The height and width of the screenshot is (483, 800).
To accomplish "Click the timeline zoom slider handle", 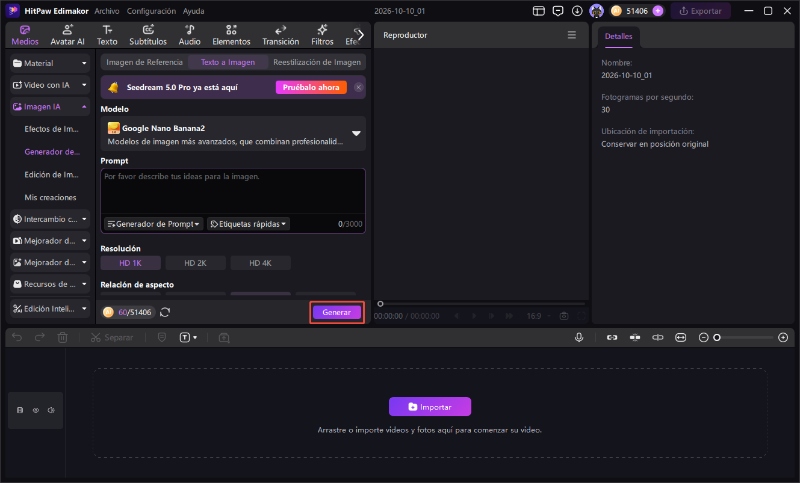I will (717, 338).
